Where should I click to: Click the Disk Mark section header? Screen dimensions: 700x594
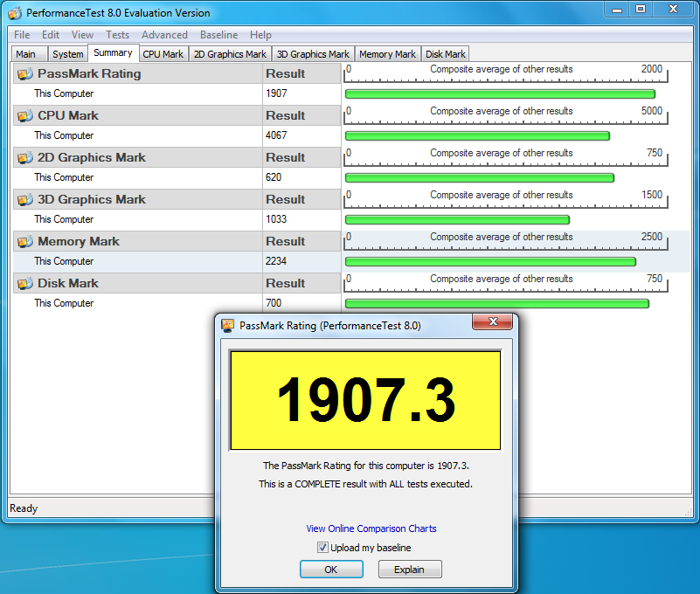click(138, 283)
